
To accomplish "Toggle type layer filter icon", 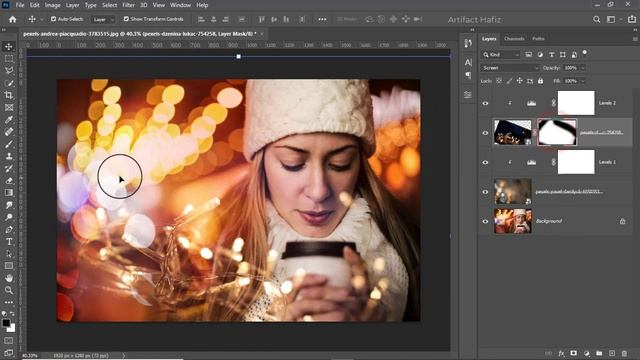I will (551, 55).
